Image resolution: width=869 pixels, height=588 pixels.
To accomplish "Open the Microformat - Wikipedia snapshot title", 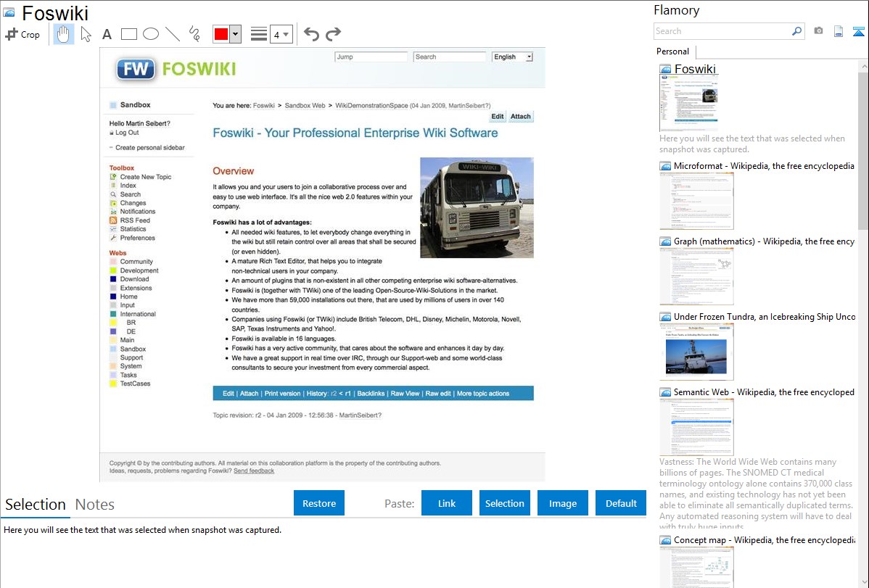I will point(764,166).
